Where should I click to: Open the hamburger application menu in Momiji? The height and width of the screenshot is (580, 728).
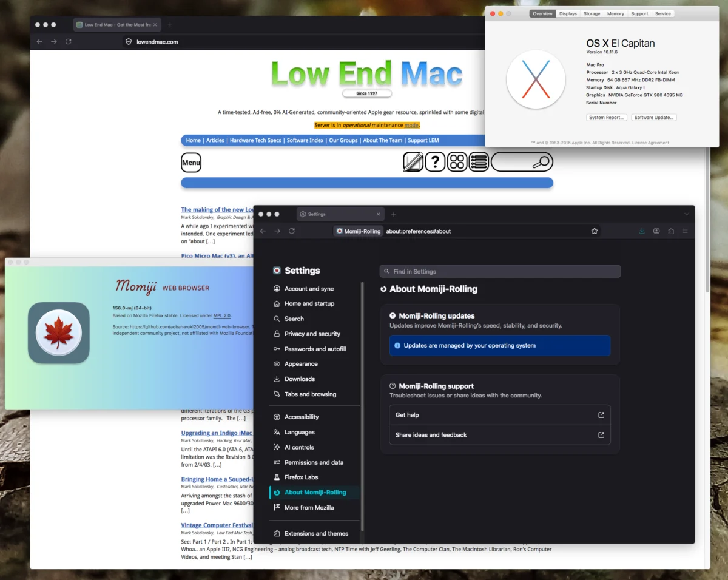pyautogui.click(x=686, y=231)
